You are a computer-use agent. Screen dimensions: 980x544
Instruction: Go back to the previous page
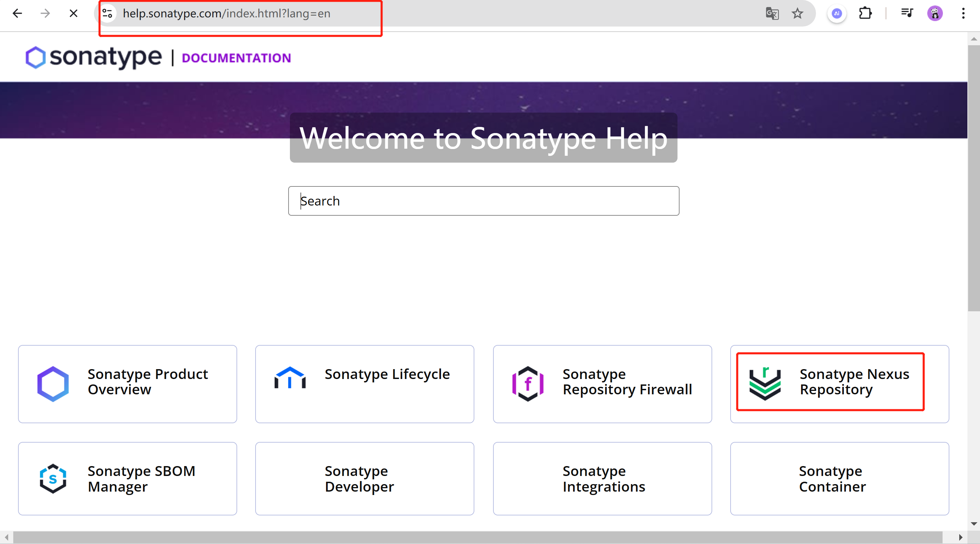point(17,14)
